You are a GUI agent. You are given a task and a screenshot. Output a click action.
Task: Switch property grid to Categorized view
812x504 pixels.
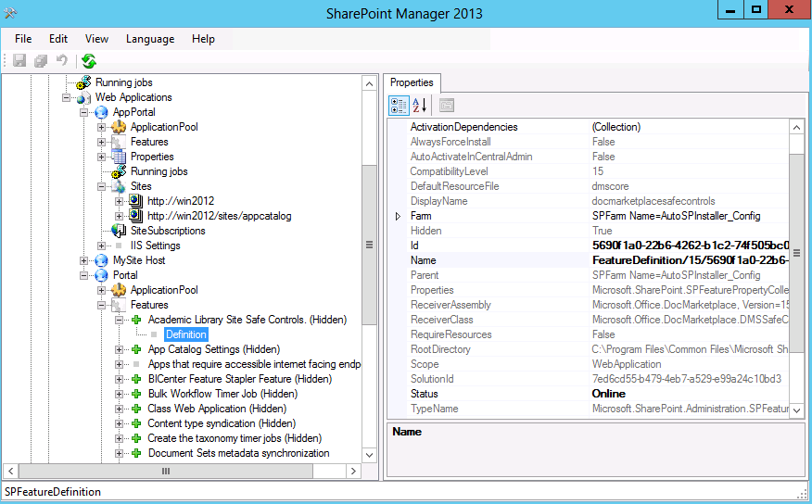tap(399, 106)
